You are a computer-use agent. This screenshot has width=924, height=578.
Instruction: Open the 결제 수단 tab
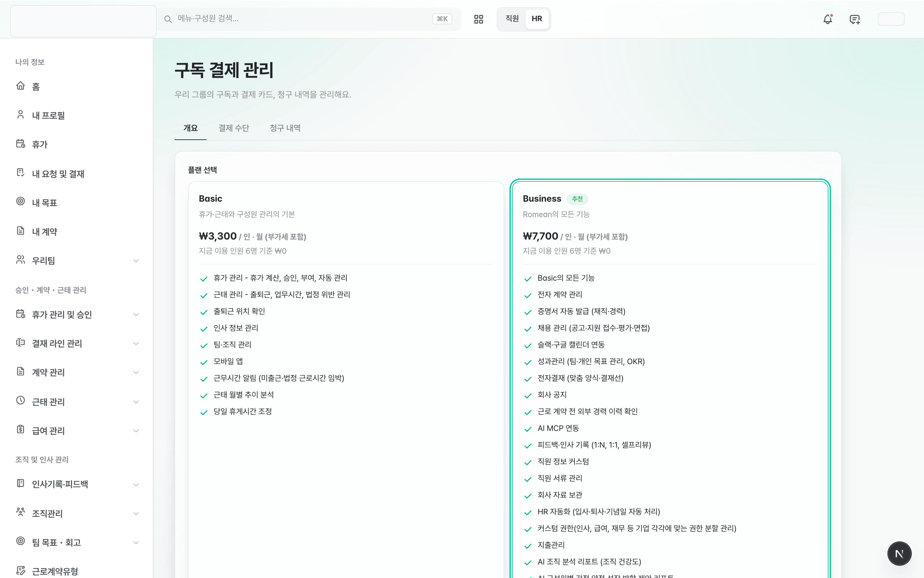tap(234, 128)
